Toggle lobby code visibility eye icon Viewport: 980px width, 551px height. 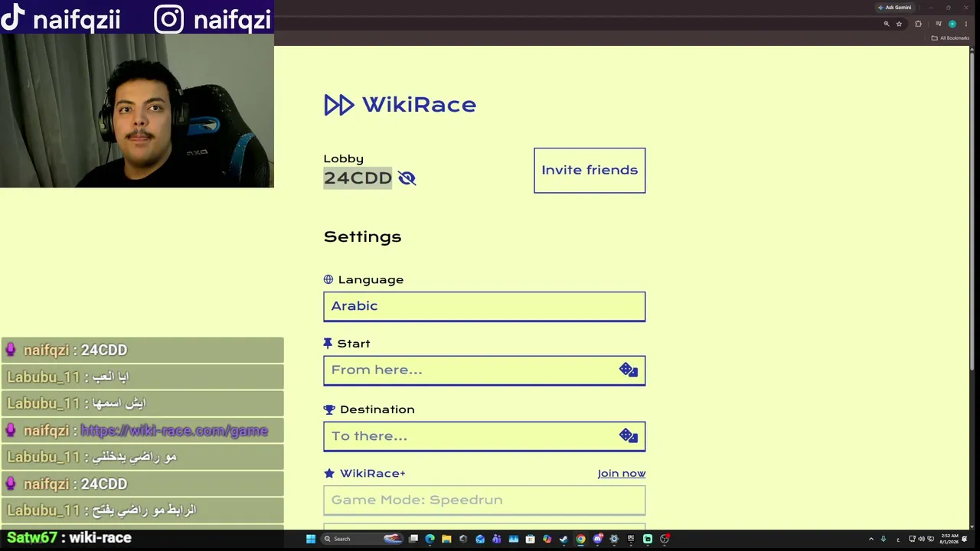407,178
